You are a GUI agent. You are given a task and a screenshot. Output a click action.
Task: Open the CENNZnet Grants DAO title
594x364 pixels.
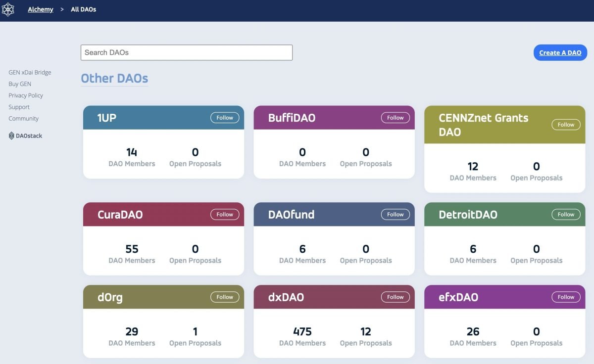(484, 125)
